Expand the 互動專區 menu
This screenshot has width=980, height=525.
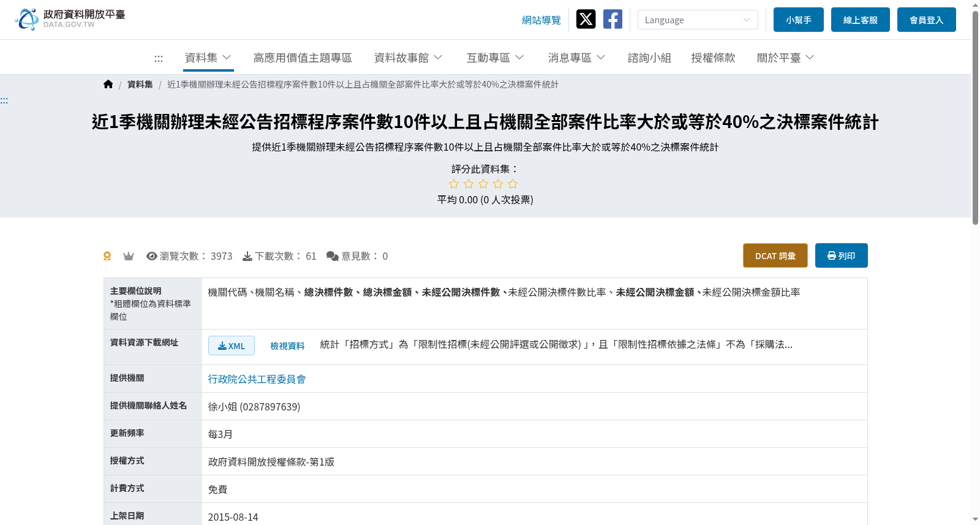pos(495,58)
